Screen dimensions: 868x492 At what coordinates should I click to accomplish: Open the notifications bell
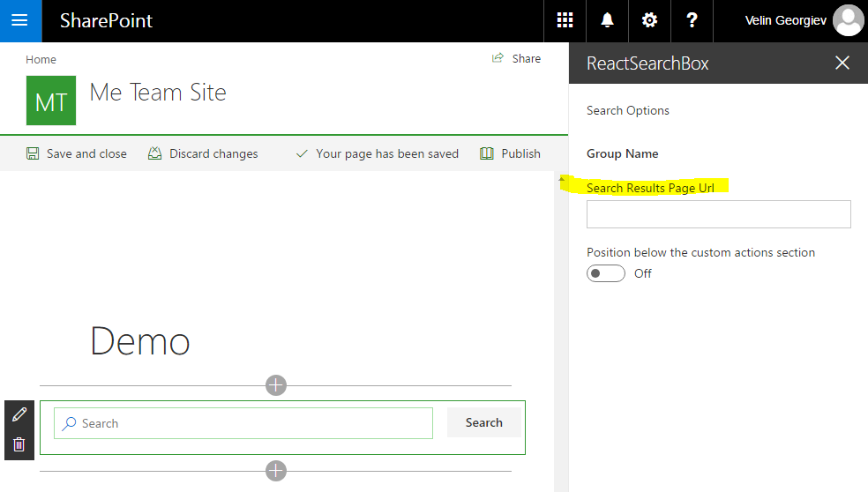[x=607, y=20]
